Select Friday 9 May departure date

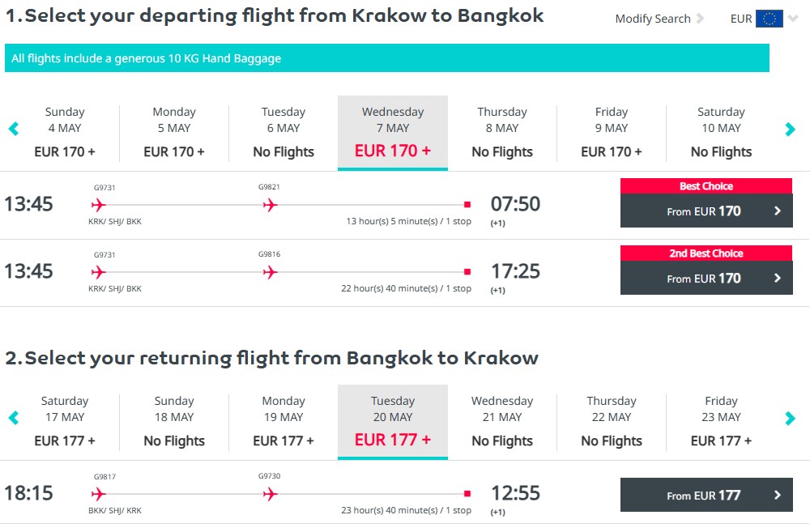612,132
